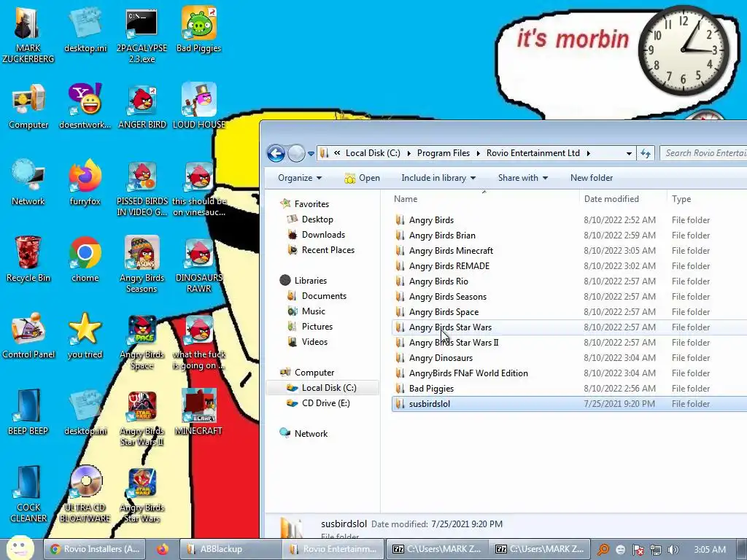Select the Network desktop icon
747x560 pixels.
pos(28,183)
